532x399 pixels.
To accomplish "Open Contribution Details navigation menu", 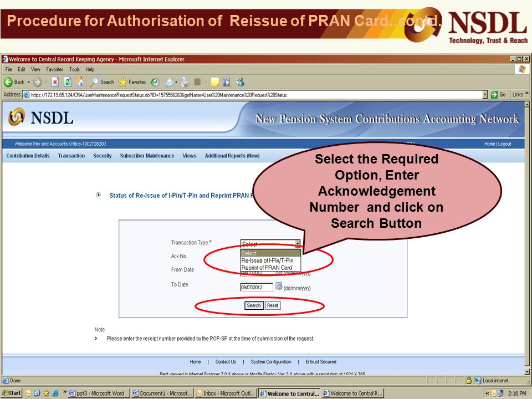I will click(x=28, y=156).
